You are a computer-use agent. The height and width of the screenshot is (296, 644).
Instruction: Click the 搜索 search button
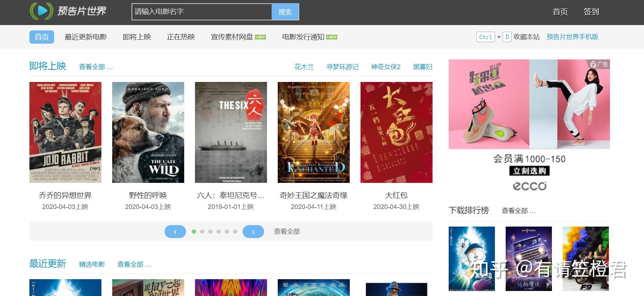(x=285, y=12)
